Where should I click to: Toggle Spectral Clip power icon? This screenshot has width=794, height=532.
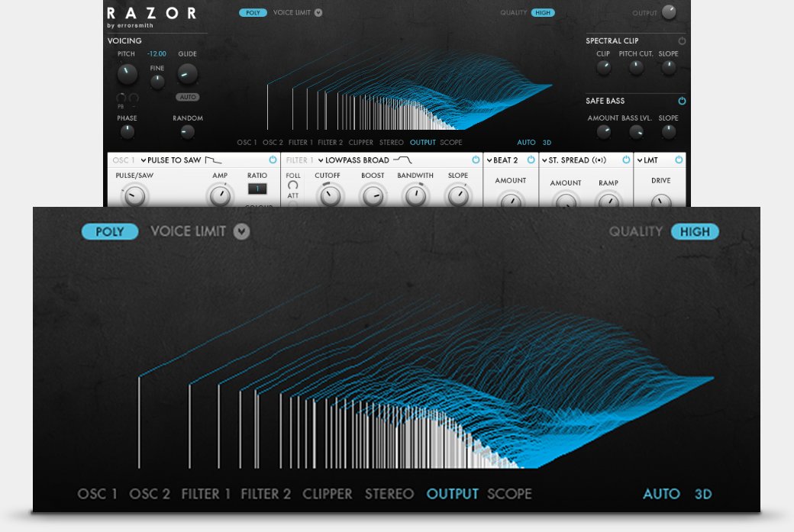click(x=682, y=40)
